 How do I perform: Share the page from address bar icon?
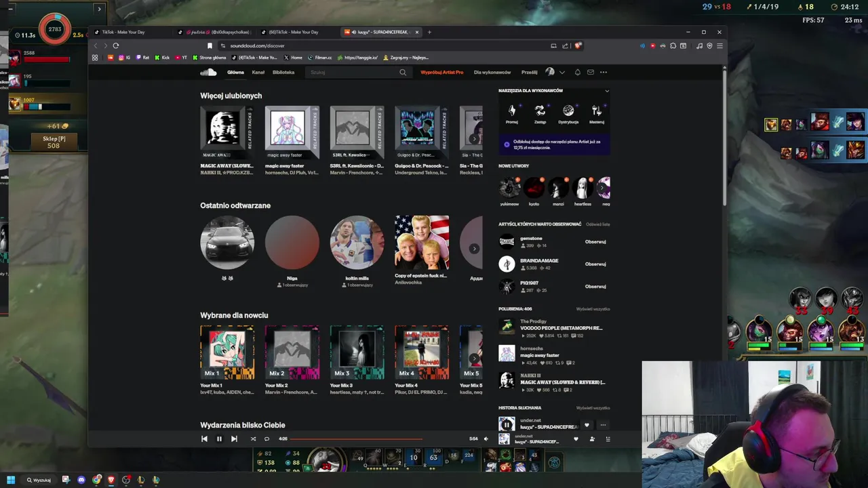pyautogui.click(x=565, y=45)
